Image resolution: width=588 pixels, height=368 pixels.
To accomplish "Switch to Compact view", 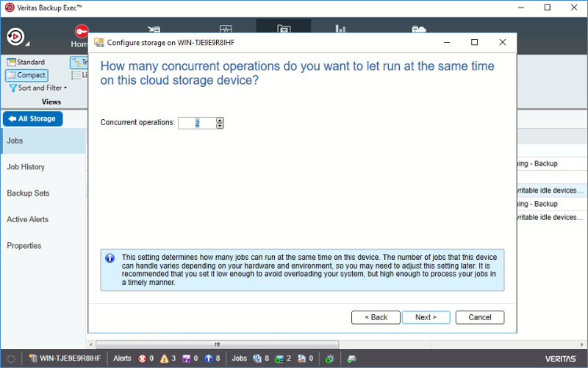I will [x=26, y=75].
